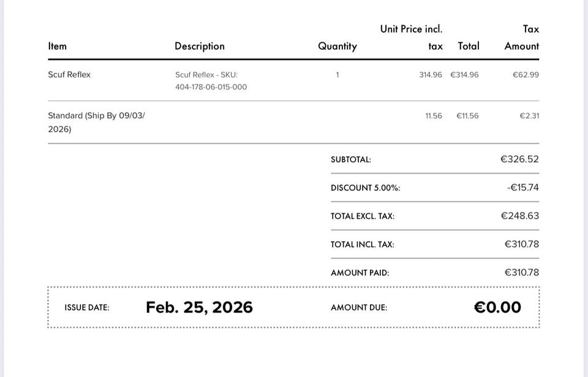The height and width of the screenshot is (377, 588).
Task: Click the Quantity column header
Action: [x=337, y=46]
